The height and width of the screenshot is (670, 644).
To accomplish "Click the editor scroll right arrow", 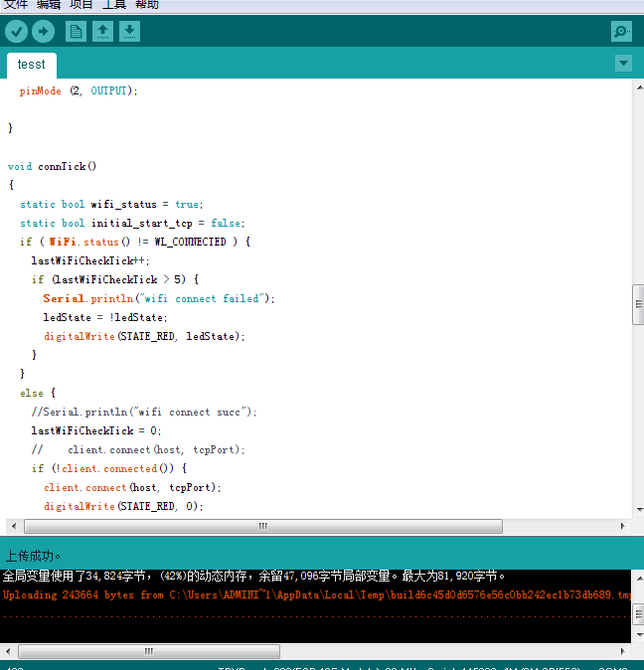I will [x=623, y=526].
